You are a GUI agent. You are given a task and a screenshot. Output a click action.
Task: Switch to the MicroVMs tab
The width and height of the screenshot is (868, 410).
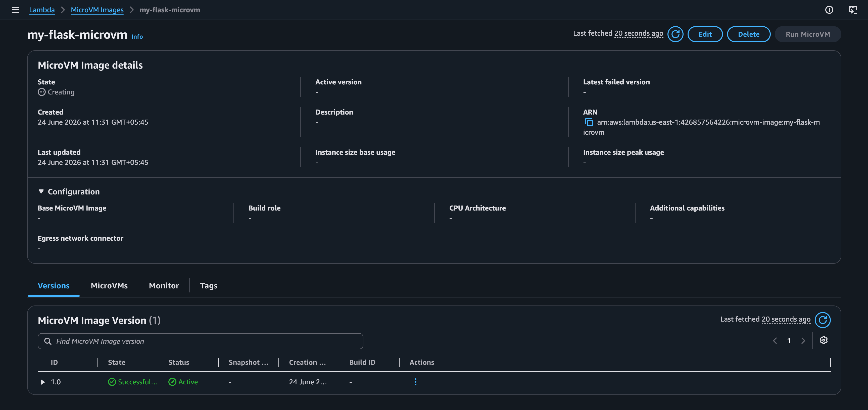109,286
